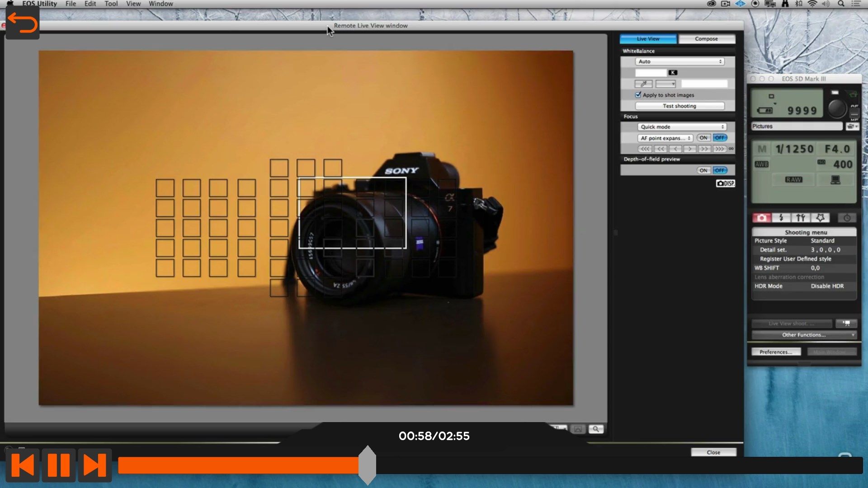Toggle Apply to shot images checkbox
Viewport: 868px width, 488px height.
point(638,95)
